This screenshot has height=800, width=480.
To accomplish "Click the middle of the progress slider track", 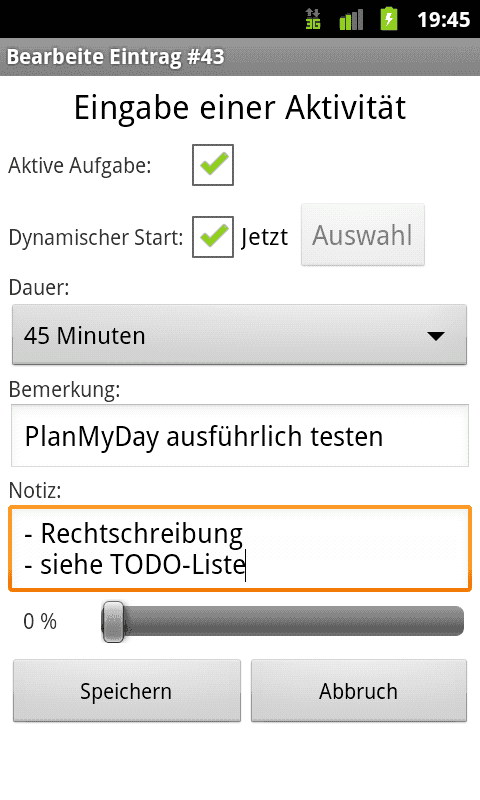I will [x=283, y=621].
